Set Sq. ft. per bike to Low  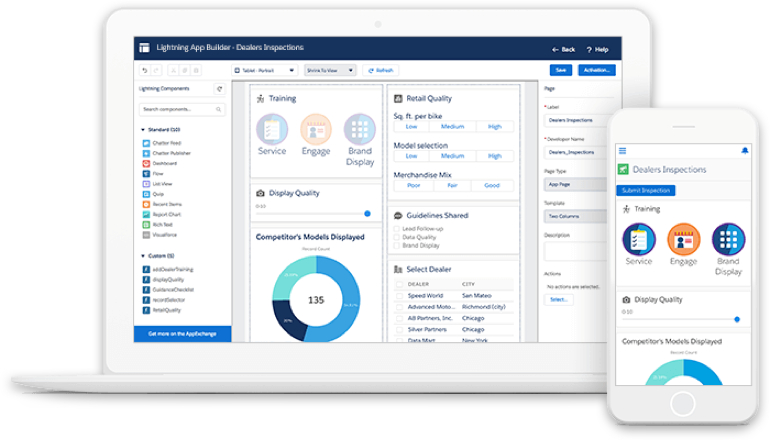(412, 127)
